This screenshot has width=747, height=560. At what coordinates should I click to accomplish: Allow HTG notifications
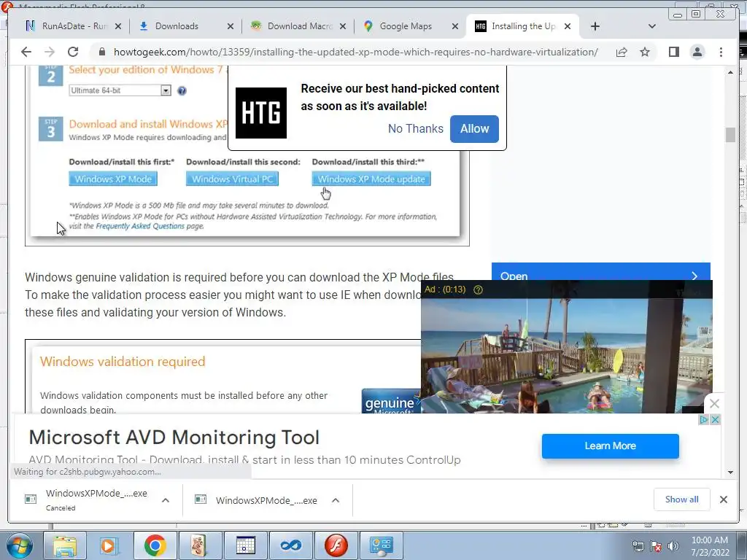tap(474, 128)
